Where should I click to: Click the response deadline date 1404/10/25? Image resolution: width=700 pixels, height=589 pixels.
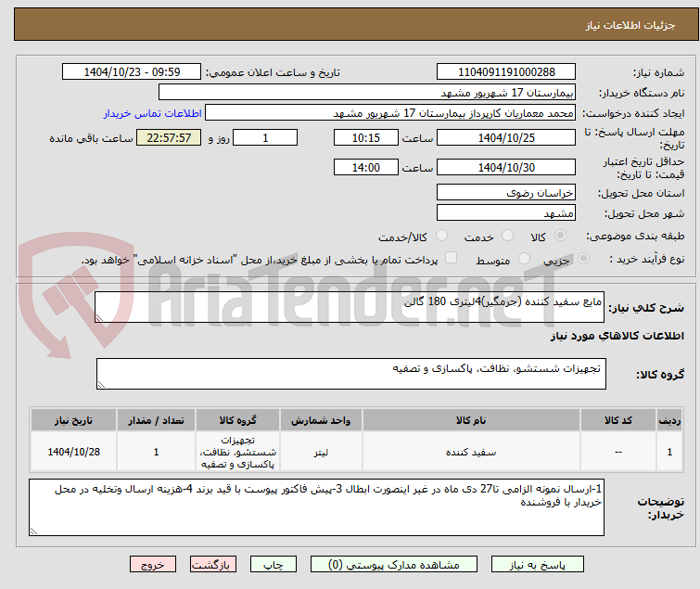point(506,137)
